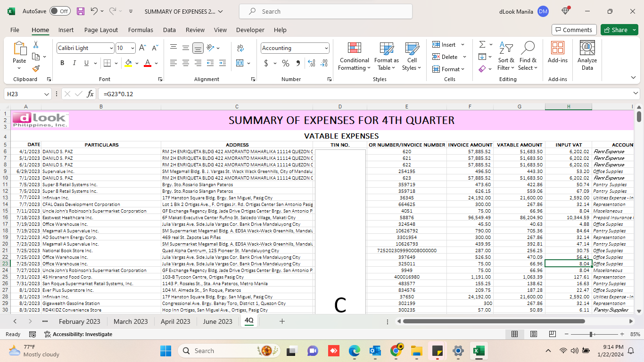Apply Bold formatting

[x=62, y=63]
